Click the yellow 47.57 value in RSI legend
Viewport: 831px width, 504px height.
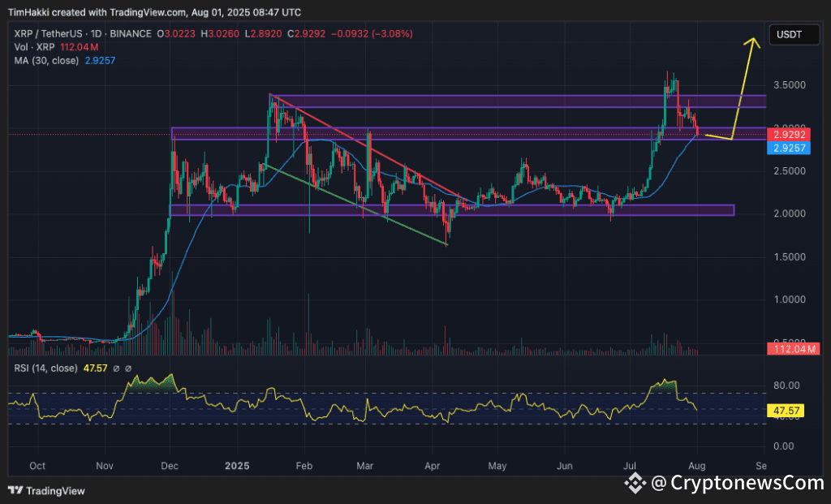pyautogui.click(x=96, y=368)
